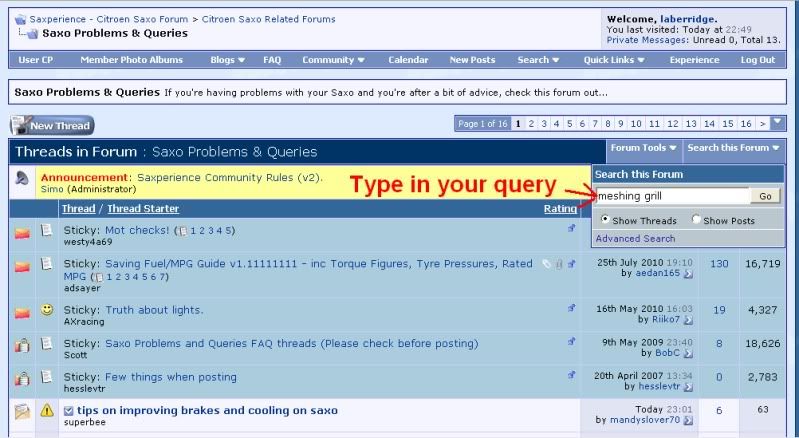Open the Advanced Search link
This screenshot has width=799, height=438.
[635, 239]
